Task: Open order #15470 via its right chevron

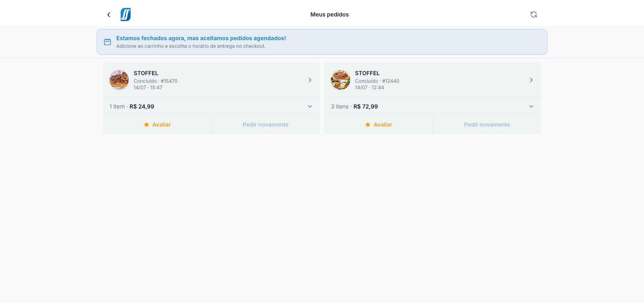Action: 310,80
